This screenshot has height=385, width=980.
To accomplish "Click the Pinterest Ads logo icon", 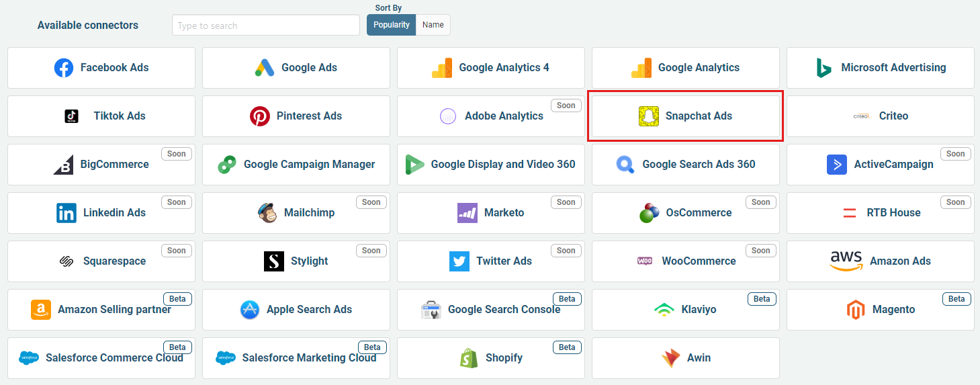I will click(260, 116).
